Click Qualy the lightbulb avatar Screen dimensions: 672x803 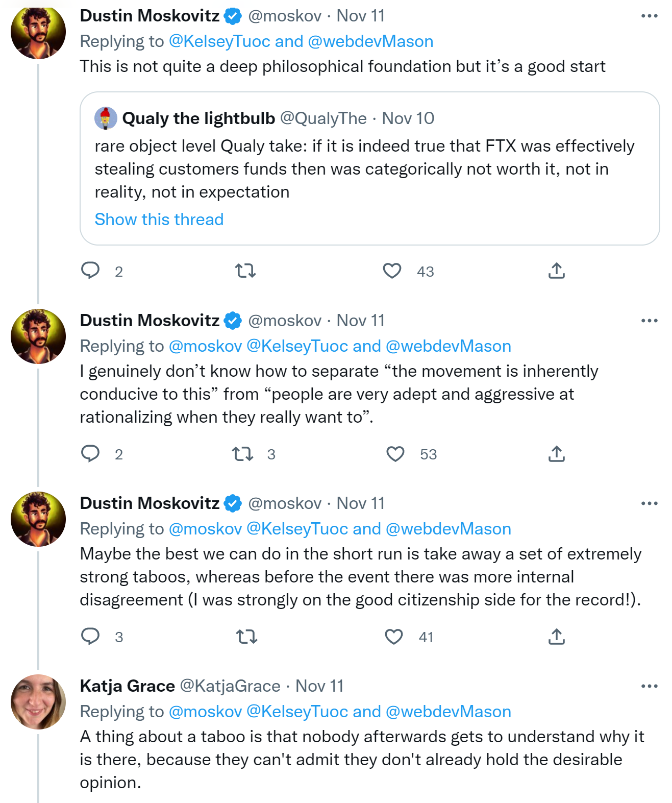click(x=106, y=118)
